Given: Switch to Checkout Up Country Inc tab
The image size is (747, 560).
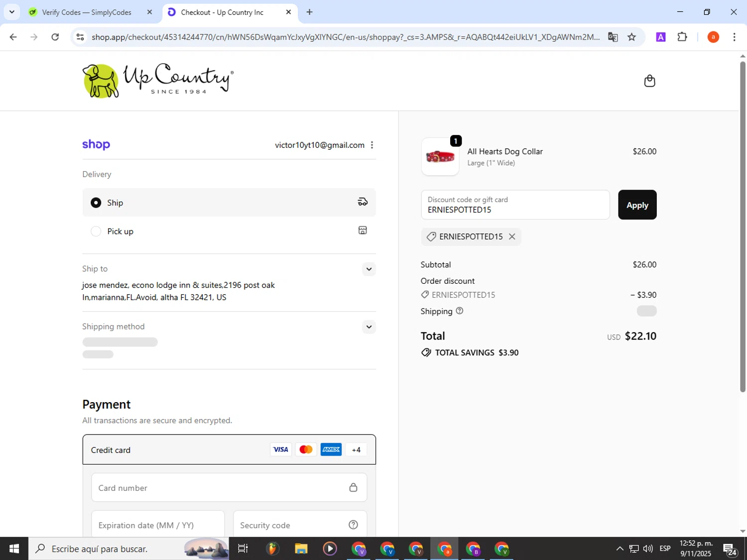Looking at the screenshot, I should pos(222,12).
